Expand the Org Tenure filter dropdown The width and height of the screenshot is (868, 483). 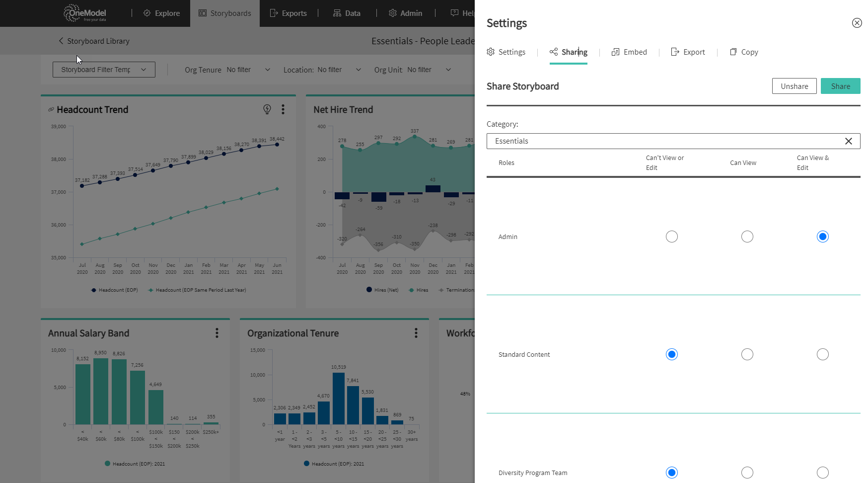point(227,70)
